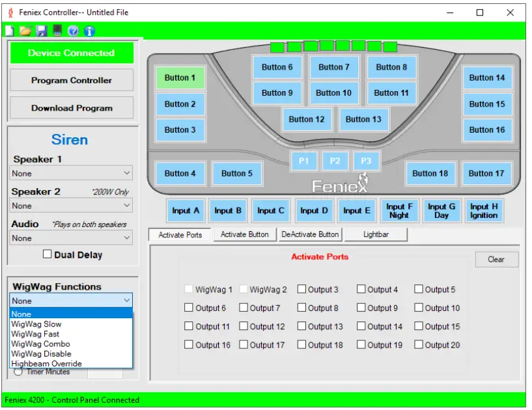Screen dimensions: 532x410
Task: Check the Output 20 checkbox
Action: pyautogui.click(x=419, y=344)
